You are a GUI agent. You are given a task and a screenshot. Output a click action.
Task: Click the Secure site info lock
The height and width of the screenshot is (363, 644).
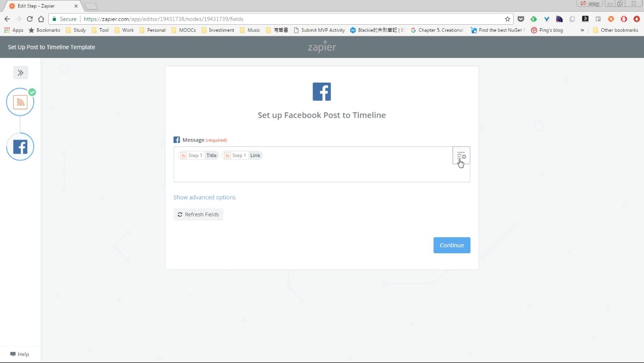pyautogui.click(x=64, y=19)
